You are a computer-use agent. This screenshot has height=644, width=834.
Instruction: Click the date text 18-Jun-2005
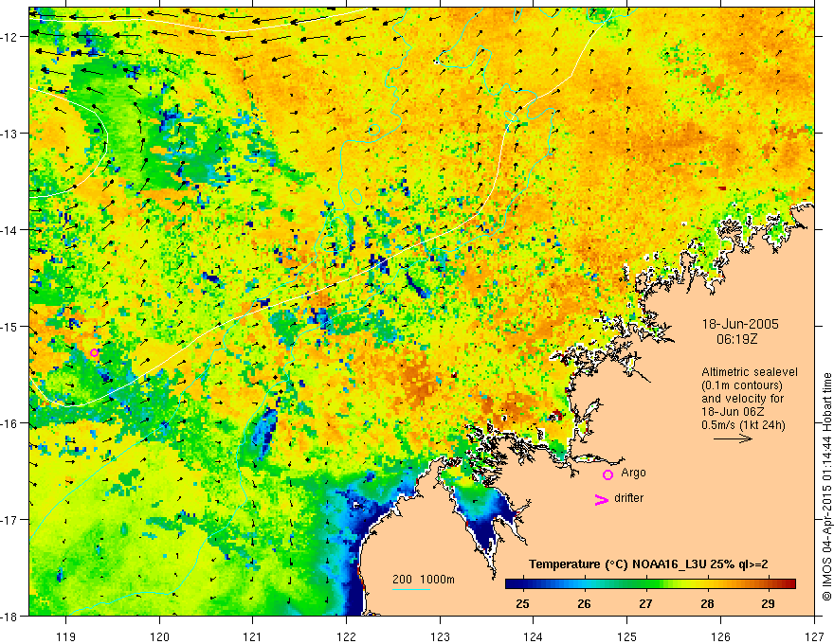click(740, 324)
